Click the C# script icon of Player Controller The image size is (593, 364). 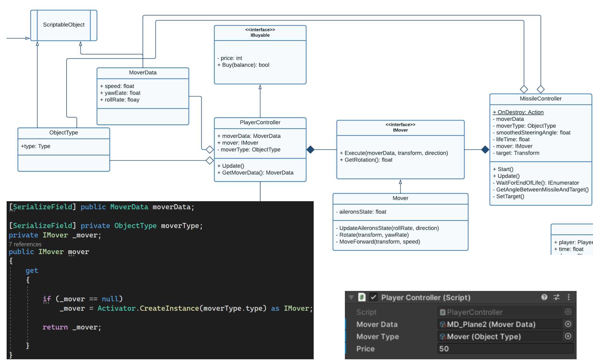click(362, 297)
